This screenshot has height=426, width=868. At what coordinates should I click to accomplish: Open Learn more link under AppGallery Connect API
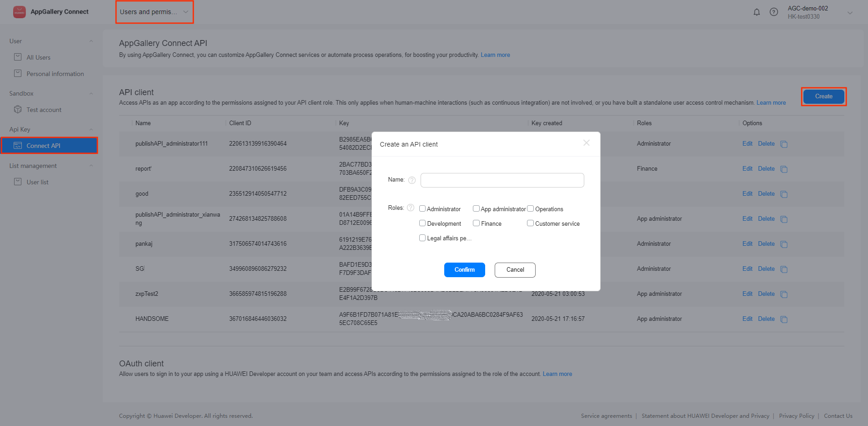pos(495,55)
